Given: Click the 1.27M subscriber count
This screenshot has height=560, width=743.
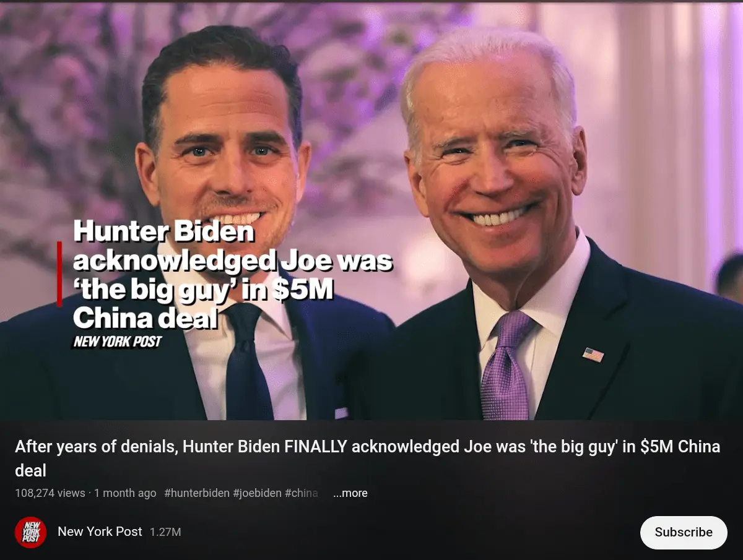Looking at the screenshot, I should 165,532.
